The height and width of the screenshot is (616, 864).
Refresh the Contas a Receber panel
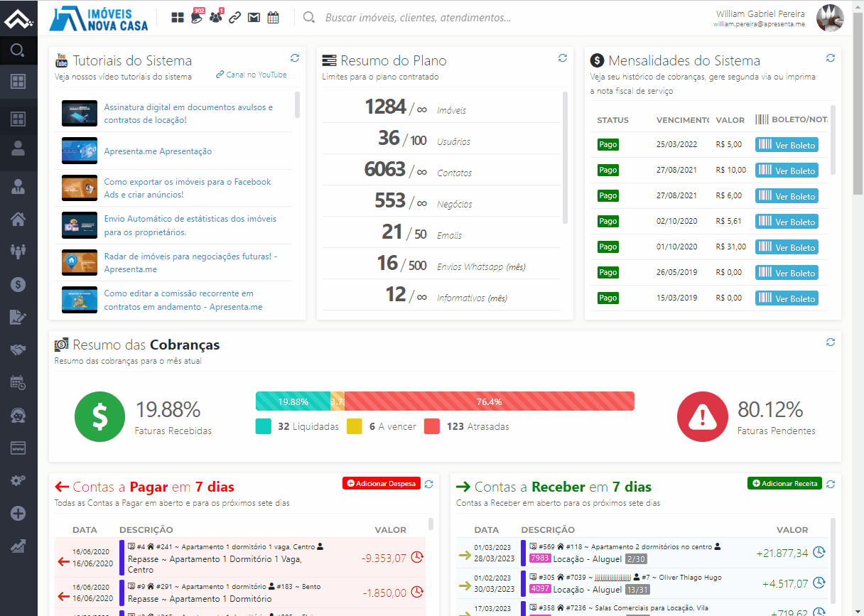coord(831,485)
